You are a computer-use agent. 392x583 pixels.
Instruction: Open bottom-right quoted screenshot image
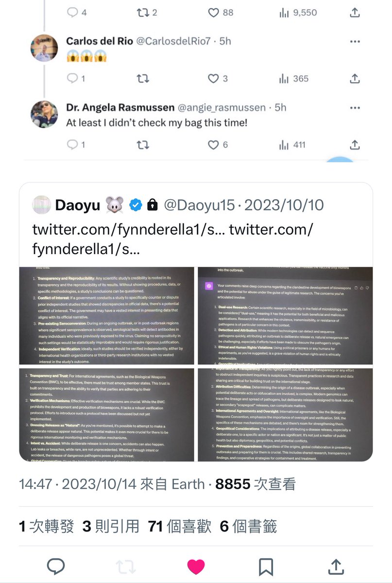pyautogui.click(x=285, y=414)
